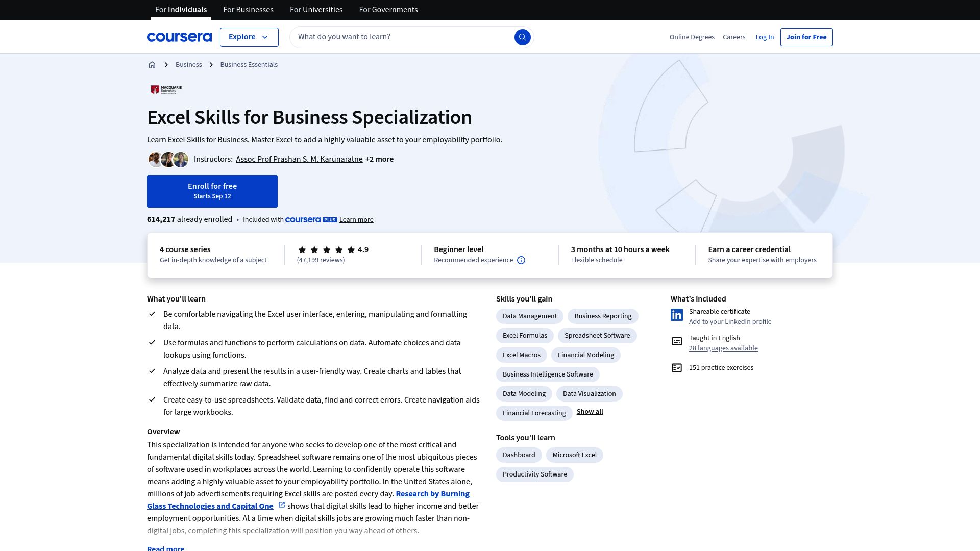
Task: Show all skills you'll gain
Action: [x=590, y=412]
